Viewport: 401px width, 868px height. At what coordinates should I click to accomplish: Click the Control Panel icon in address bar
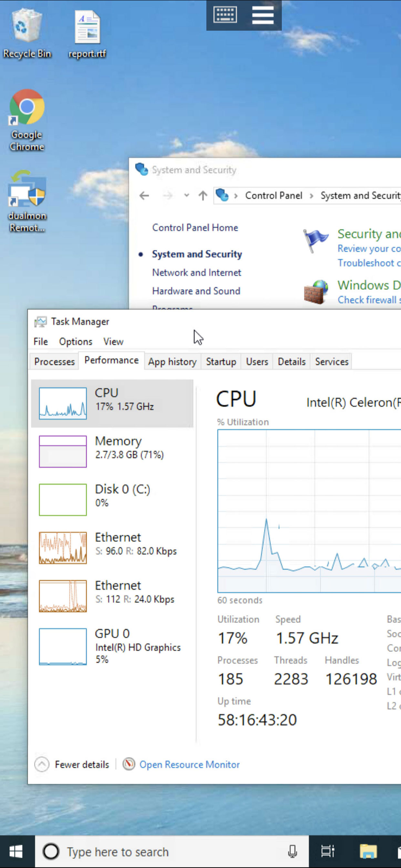point(222,195)
